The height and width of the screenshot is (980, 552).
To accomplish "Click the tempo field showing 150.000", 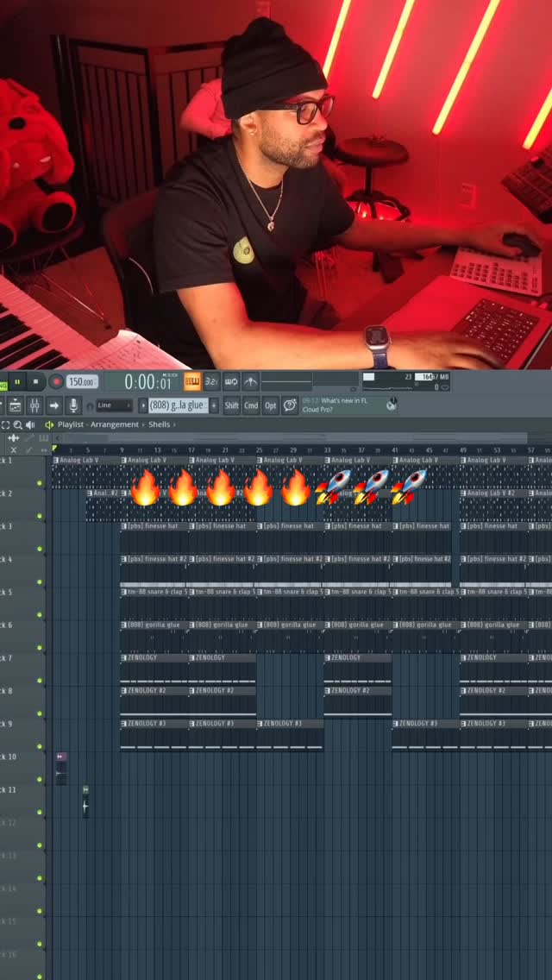I will coord(82,382).
